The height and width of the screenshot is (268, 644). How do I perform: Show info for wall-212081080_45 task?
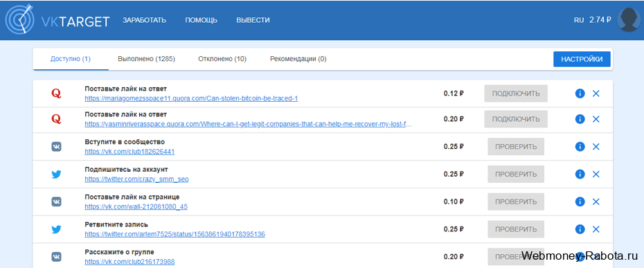pos(580,202)
